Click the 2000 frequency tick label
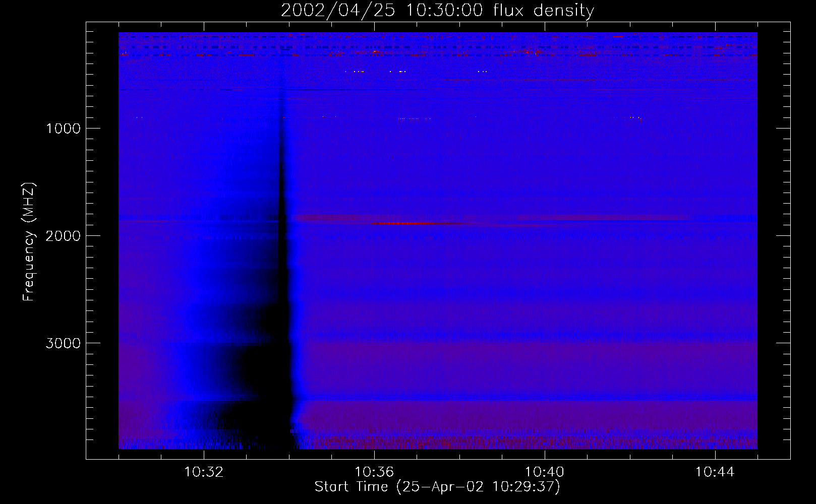 [x=64, y=236]
